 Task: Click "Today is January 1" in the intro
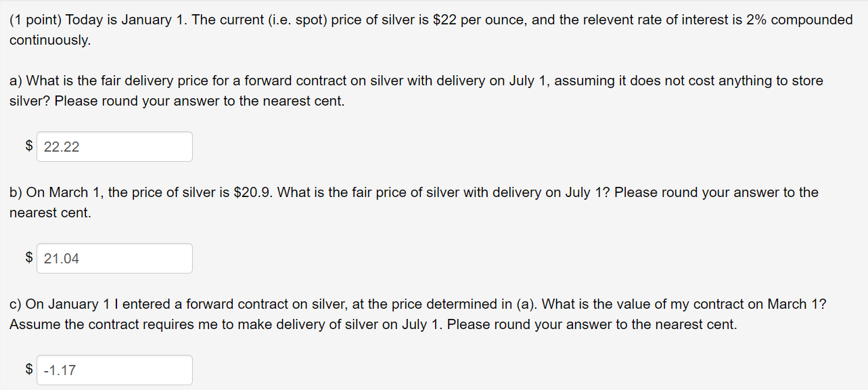[x=127, y=20]
